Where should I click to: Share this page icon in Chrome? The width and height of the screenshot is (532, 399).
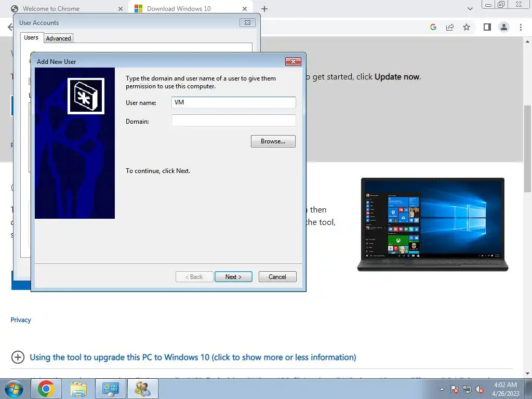tap(450, 27)
